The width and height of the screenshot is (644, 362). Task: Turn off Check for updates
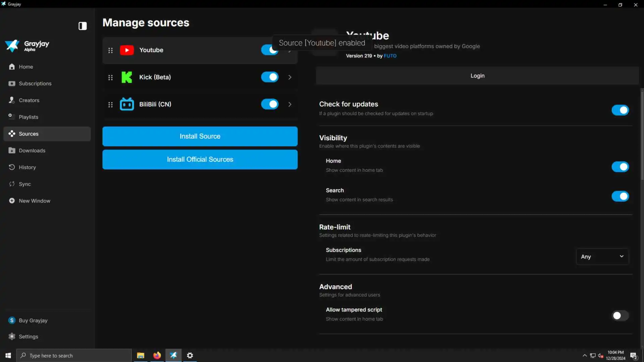pos(620,110)
